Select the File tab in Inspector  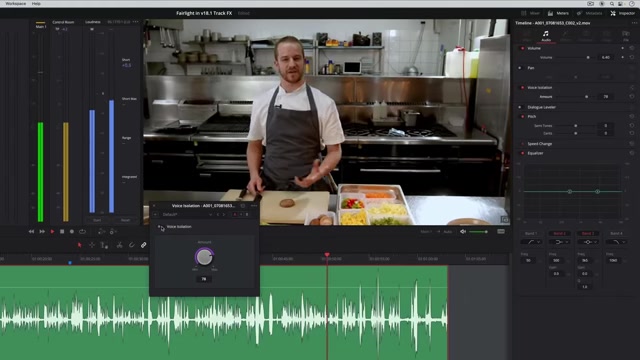click(626, 36)
